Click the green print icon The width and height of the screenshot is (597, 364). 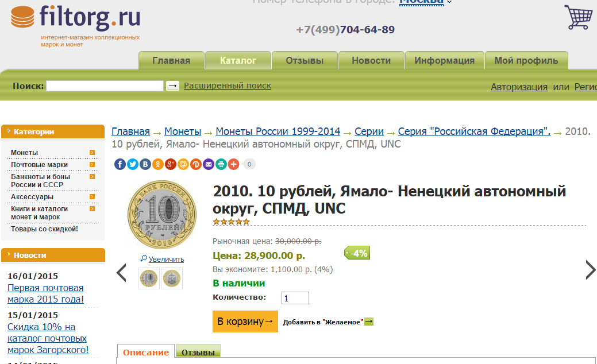click(221, 164)
